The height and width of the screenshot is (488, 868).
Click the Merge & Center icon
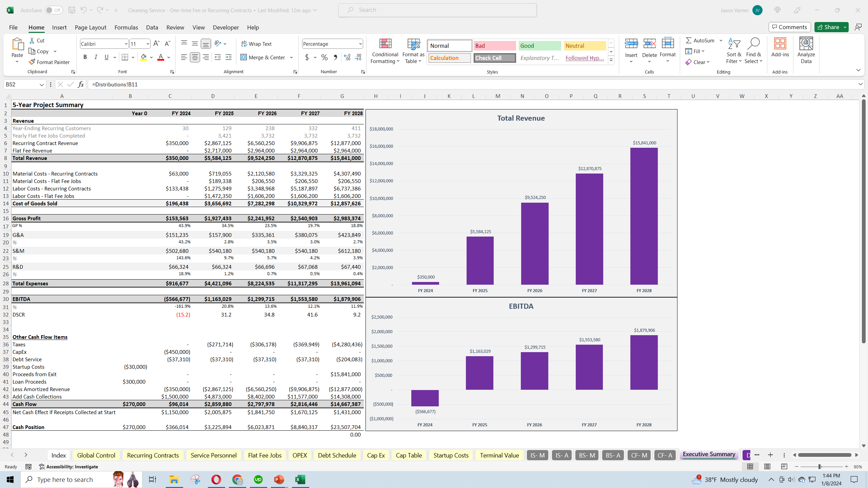[243, 57]
